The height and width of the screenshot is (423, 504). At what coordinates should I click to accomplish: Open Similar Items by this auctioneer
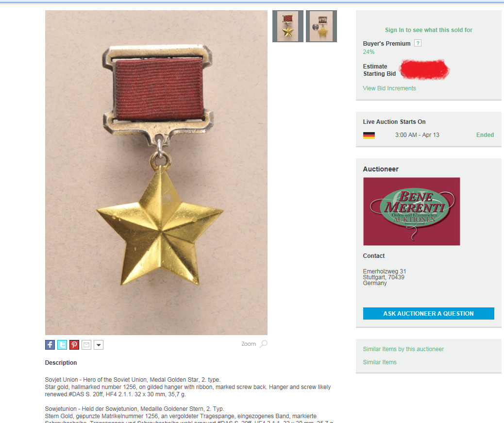click(403, 349)
